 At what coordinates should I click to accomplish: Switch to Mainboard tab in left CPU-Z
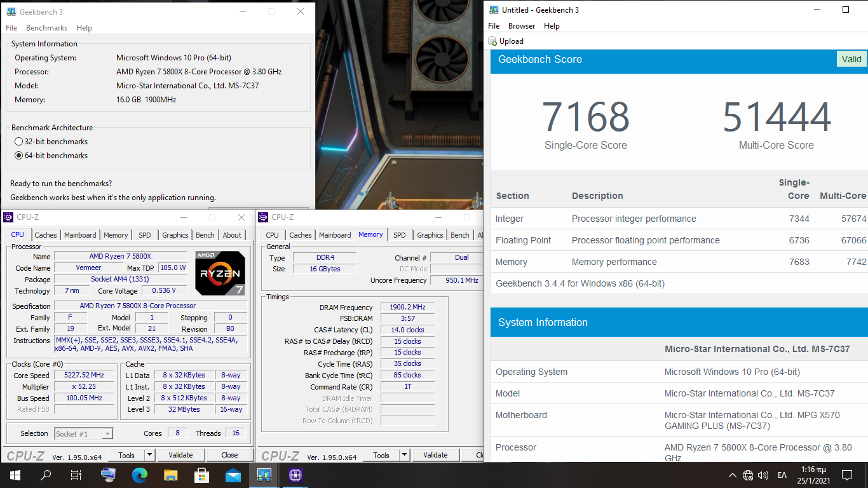[x=80, y=235]
